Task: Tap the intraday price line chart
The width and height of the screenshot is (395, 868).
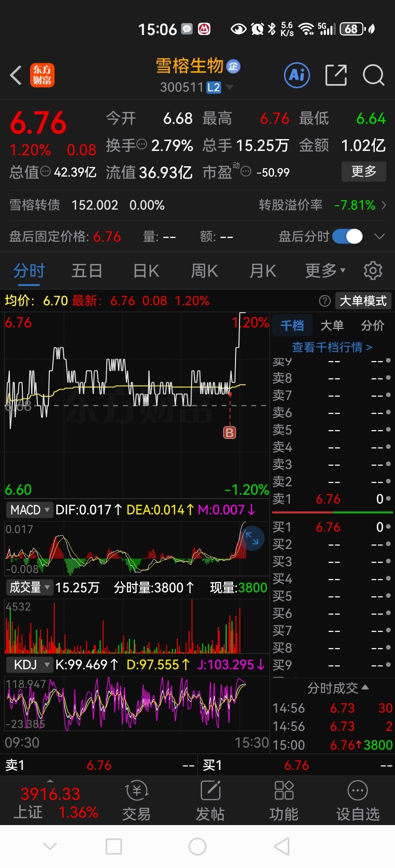Action: pyautogui.click(x=137, y=404)
